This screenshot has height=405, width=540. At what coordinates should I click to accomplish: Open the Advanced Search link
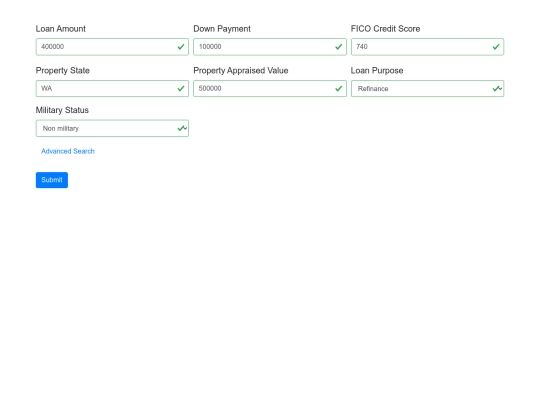[x=68, y=151]
